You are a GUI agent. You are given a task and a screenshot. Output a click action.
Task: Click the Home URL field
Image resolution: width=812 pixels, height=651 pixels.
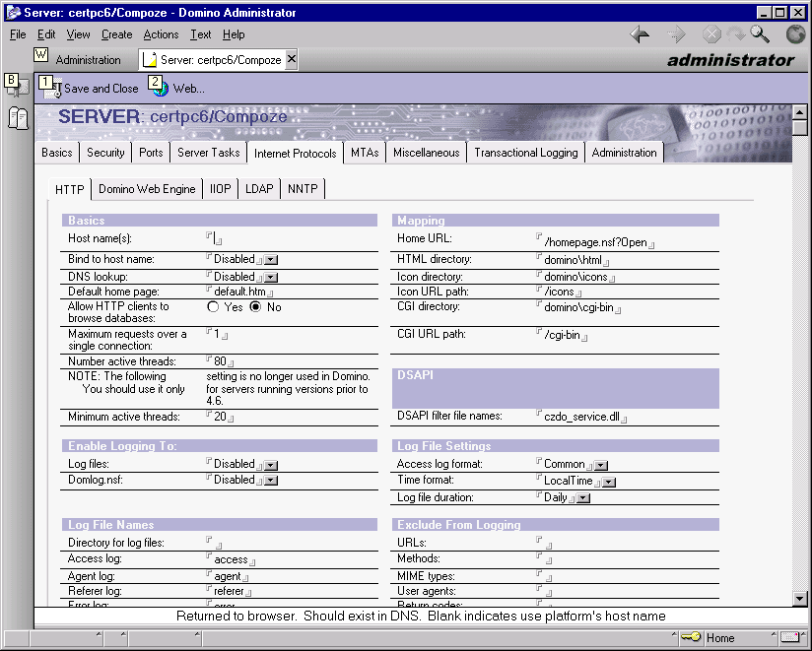[x=595, y=242]
